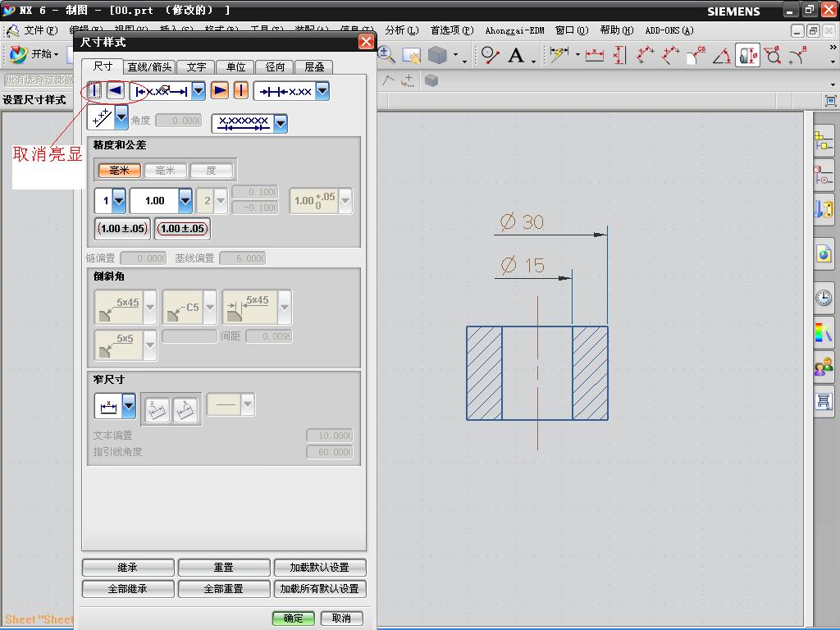The width and height of the screenshot is (840, 630).
Task: Select the angular dimension tool
Action: pos(722,55)
